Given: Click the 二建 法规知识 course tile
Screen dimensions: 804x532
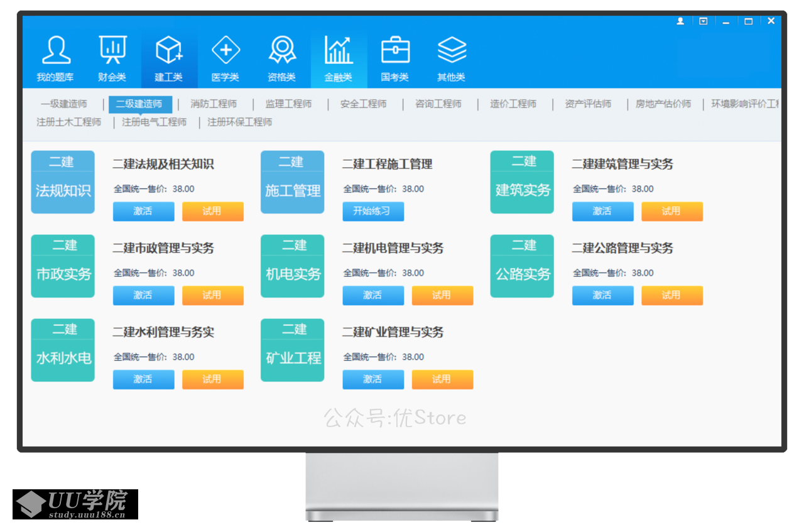Looking at the screenshot, I should (63, 182).
